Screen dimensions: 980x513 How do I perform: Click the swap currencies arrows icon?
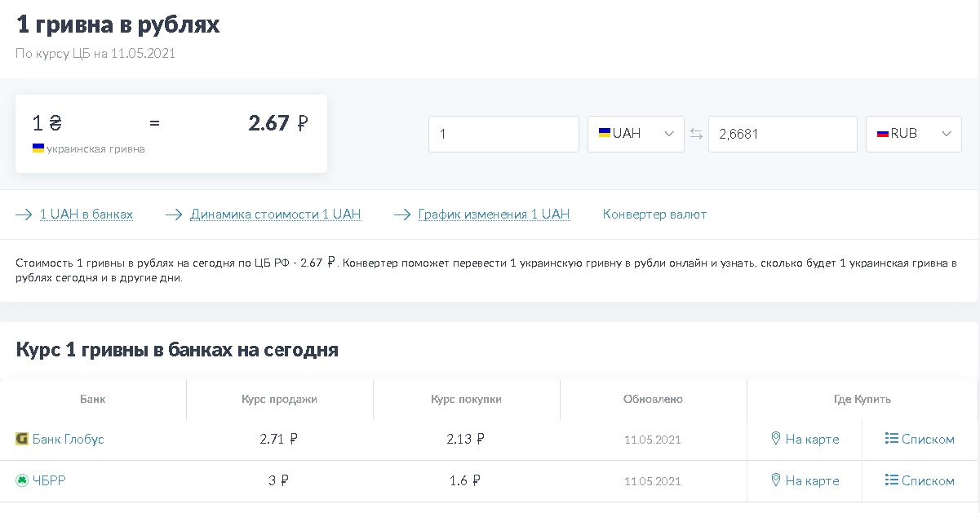pos(696,134)
